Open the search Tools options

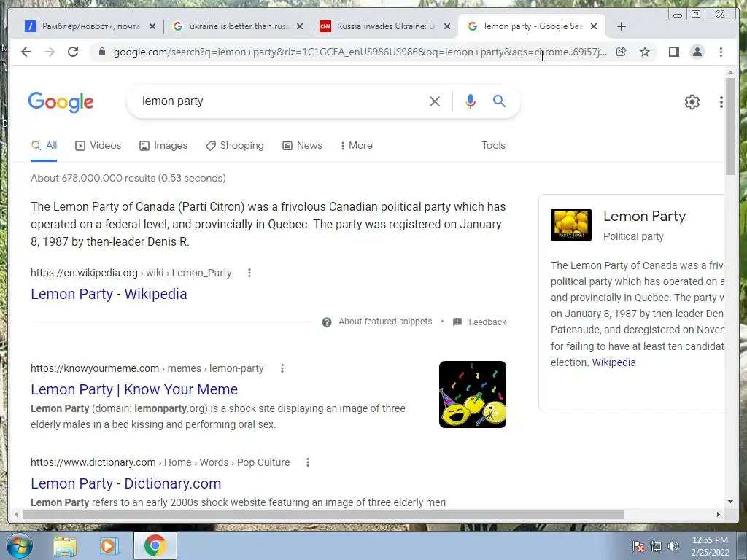coord(494,146)
